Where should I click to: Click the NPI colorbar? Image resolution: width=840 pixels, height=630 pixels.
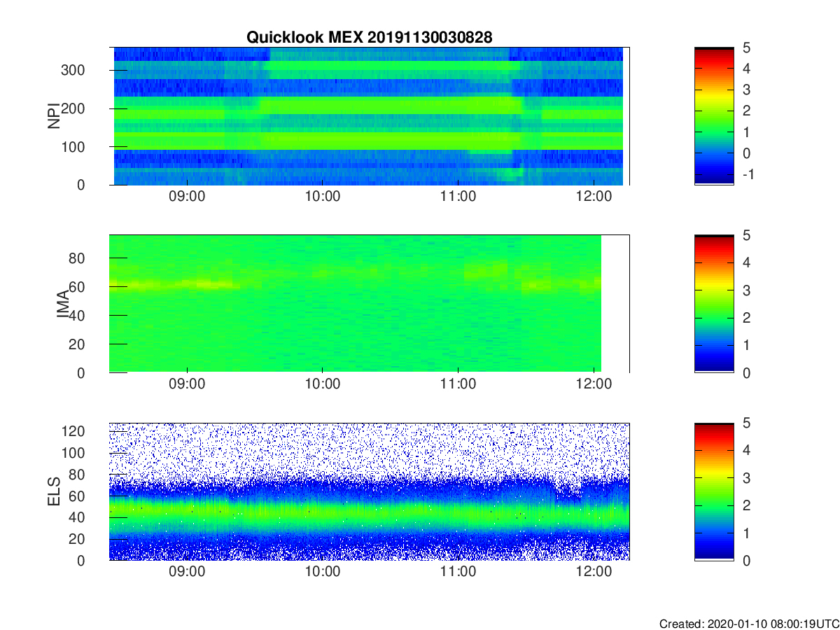click(714, 116)
